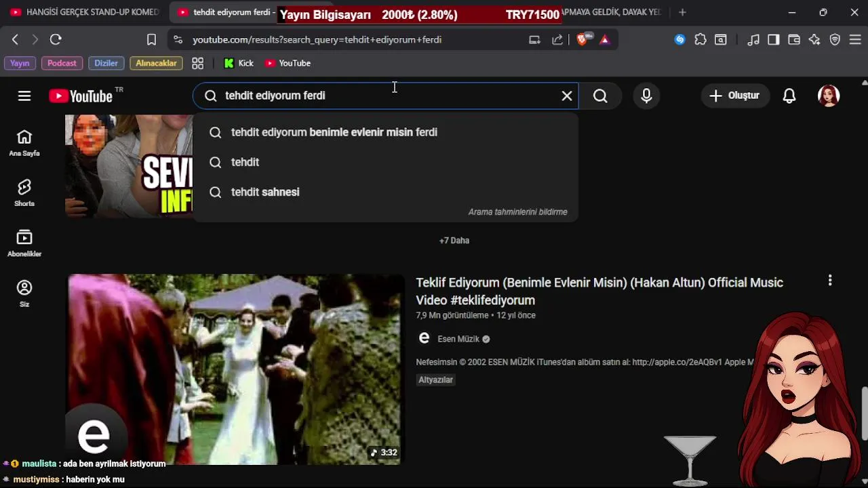Open the YouTube guide hamburger menu
This screenshot has width=868, height=488.
(24, 96)
